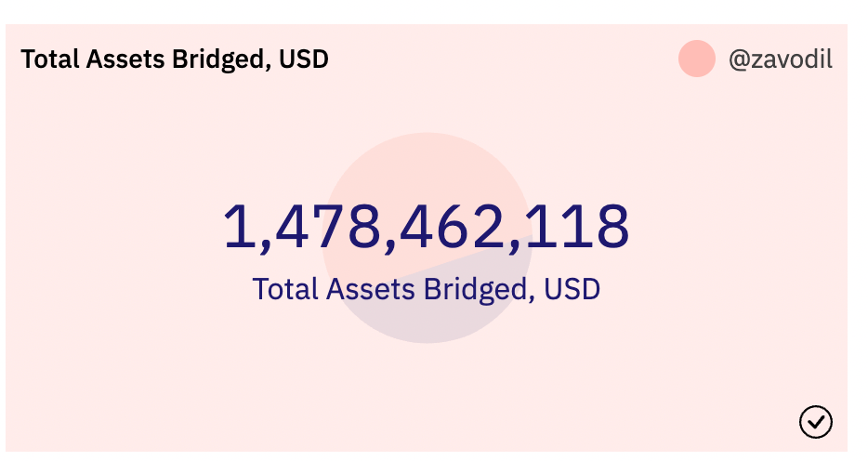The width and height of the screenshot is (868, 461).
Task: Click the 1,478,462,118 counter value
Action: click(x=427, y=227)
